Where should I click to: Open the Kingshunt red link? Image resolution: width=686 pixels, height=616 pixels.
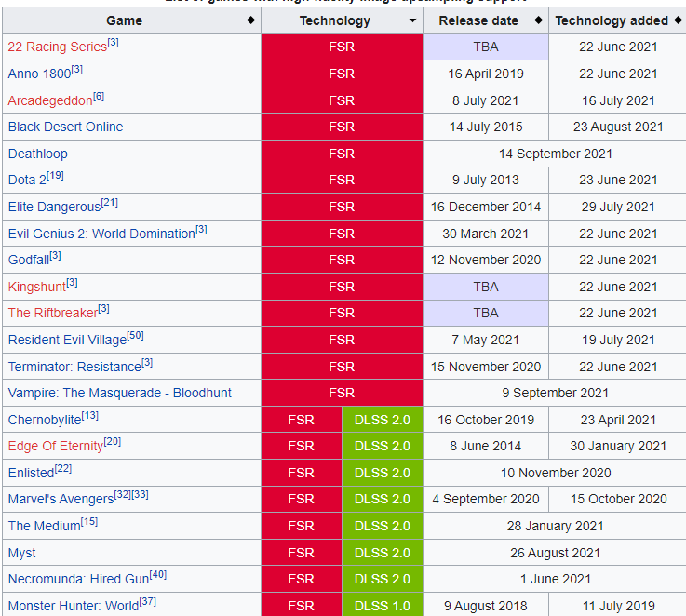tap(36, 287)
